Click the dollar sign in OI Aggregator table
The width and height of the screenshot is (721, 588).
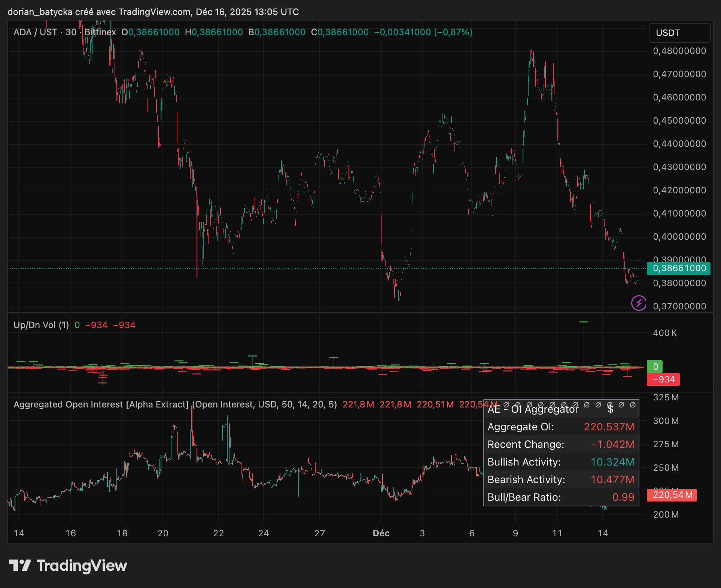[610, 409]
